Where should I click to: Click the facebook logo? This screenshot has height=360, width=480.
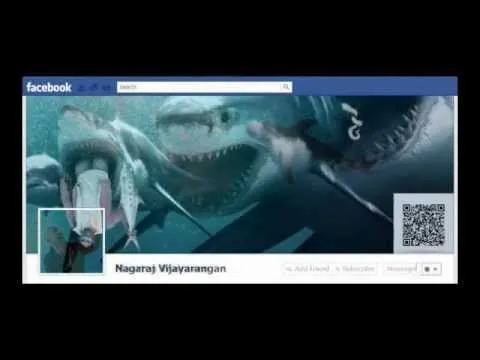coord(49,87)
